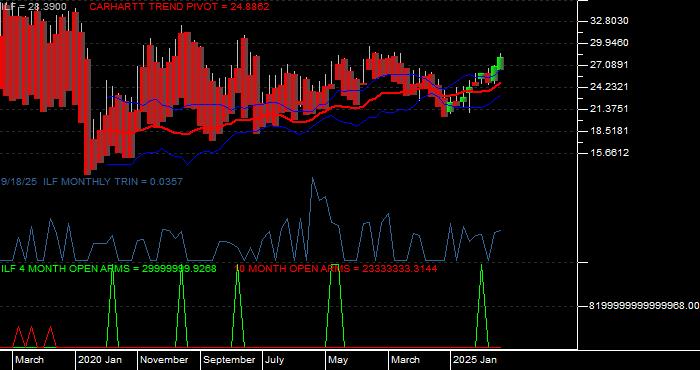Select the 24.2321 price axis value
Image resolution: width=700 pixels, height=370 pixels.
point(609,87)
